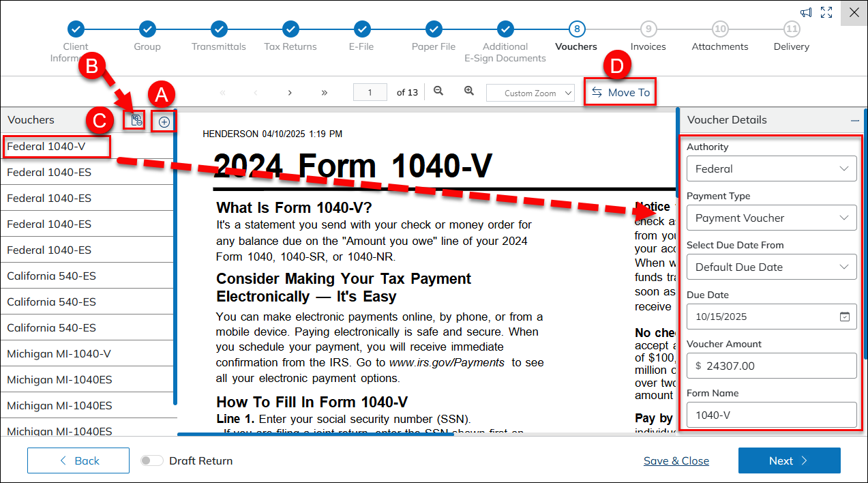This screenshot has width=868, height=483.
Task: Expand to full screen view
Action: (826, 12)
